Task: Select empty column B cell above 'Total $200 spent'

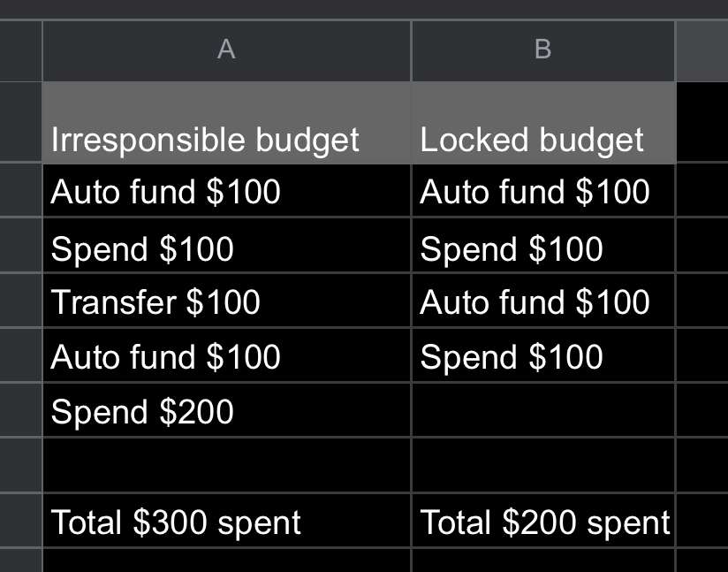Action: [543, 465]
